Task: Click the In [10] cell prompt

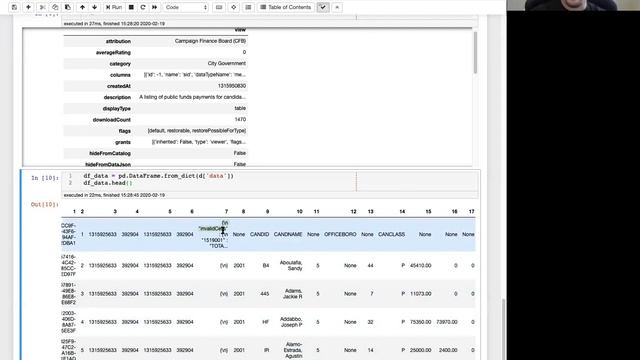Action: (x=45, y=178)
